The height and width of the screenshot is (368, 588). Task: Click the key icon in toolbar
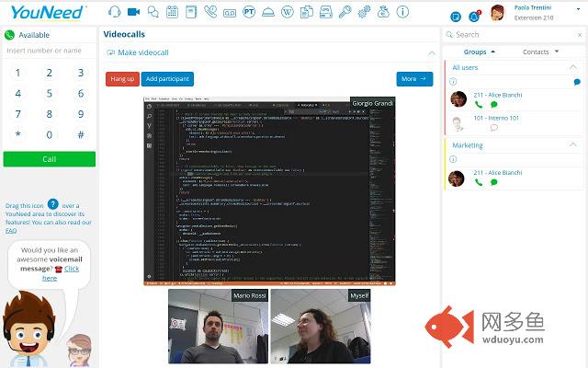345,12
